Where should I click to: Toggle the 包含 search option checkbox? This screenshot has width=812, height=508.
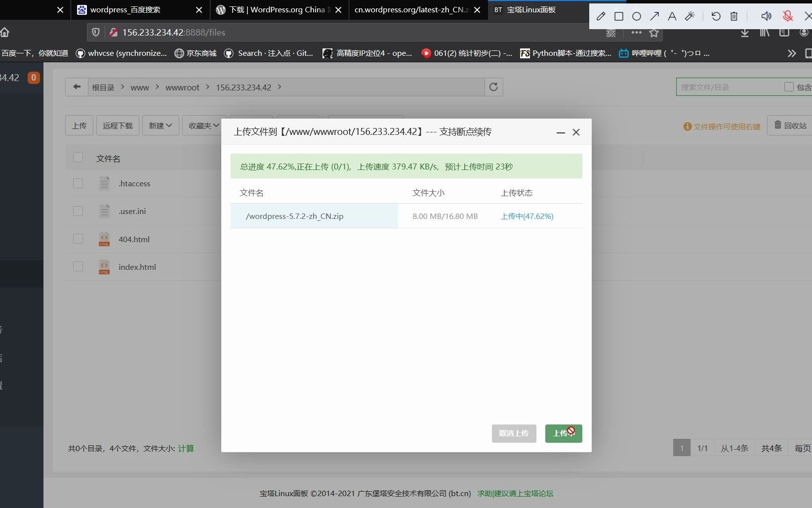click(789, 87)
